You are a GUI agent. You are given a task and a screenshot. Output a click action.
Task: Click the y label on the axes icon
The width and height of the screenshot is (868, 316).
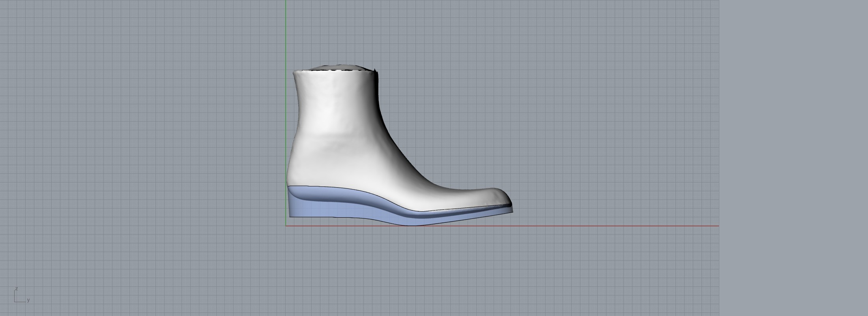[28, 300]
